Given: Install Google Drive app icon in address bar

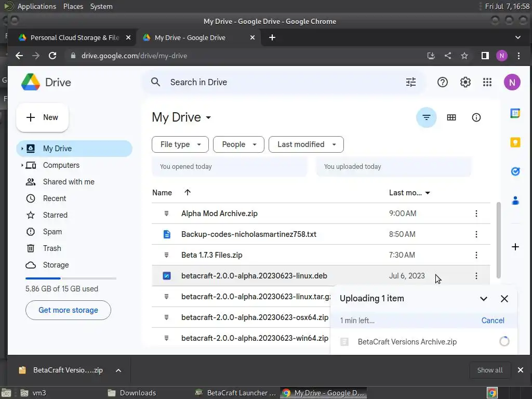Looking at the screenshot, I should (x=431, y=56).
